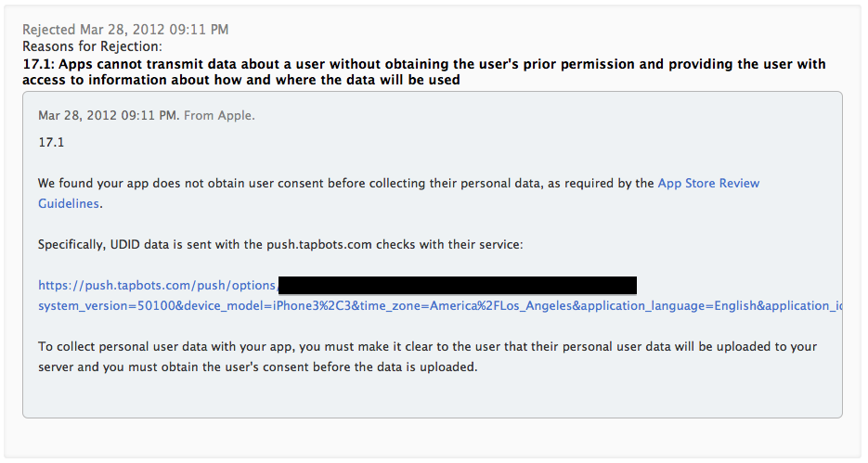Click the timestamp inside the message box

(x=108, y=115)
